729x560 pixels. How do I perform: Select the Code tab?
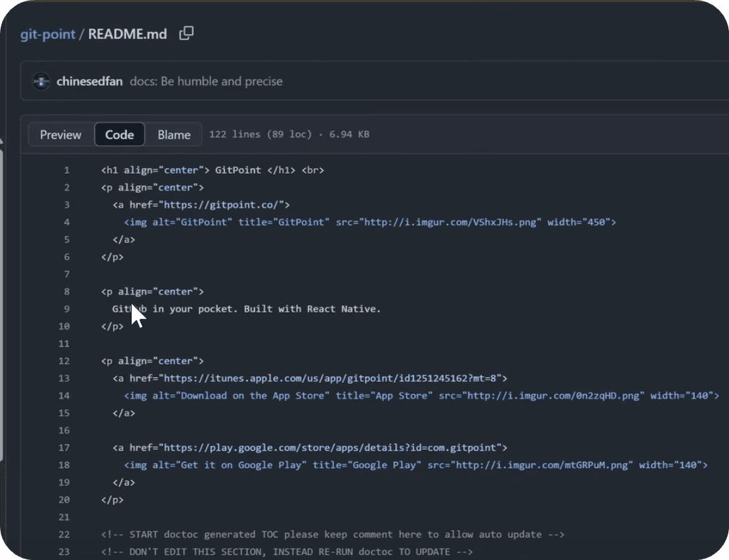(x=120, y=134)
